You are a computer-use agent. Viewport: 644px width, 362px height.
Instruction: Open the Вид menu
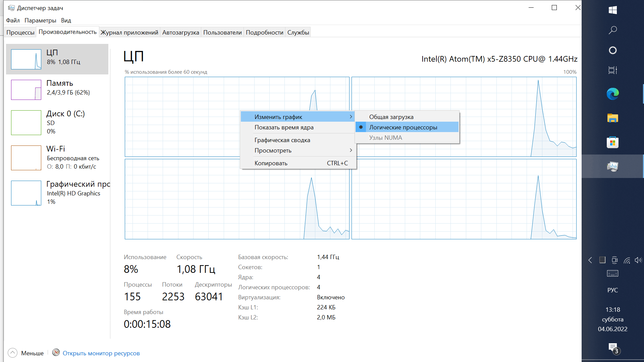pos(66,20)
